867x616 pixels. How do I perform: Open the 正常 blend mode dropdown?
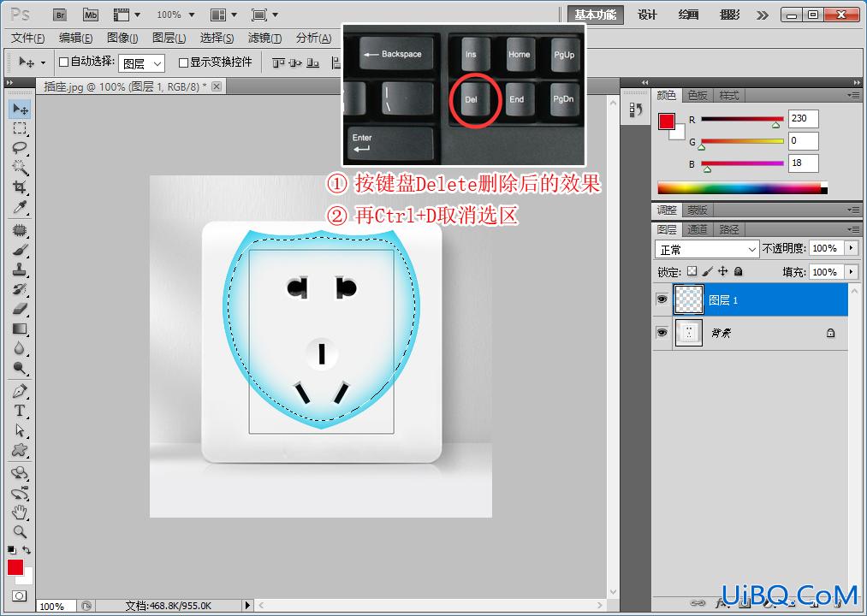point(707,249)
